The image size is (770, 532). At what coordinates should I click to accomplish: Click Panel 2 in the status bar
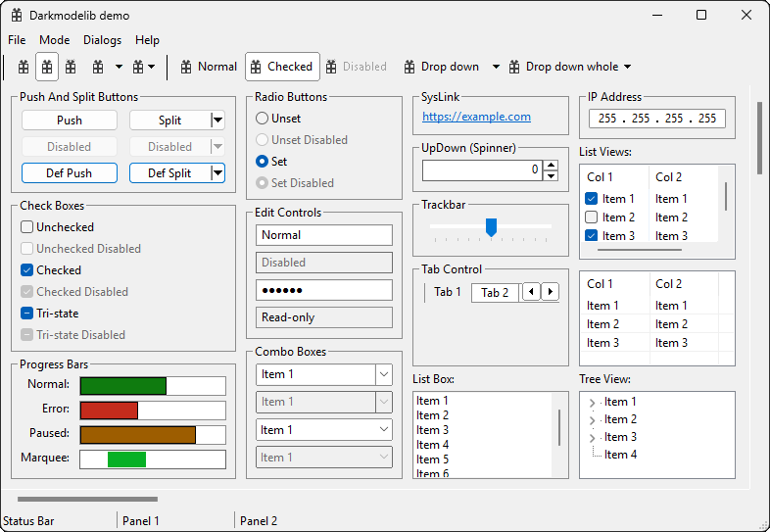click(259, 520)
